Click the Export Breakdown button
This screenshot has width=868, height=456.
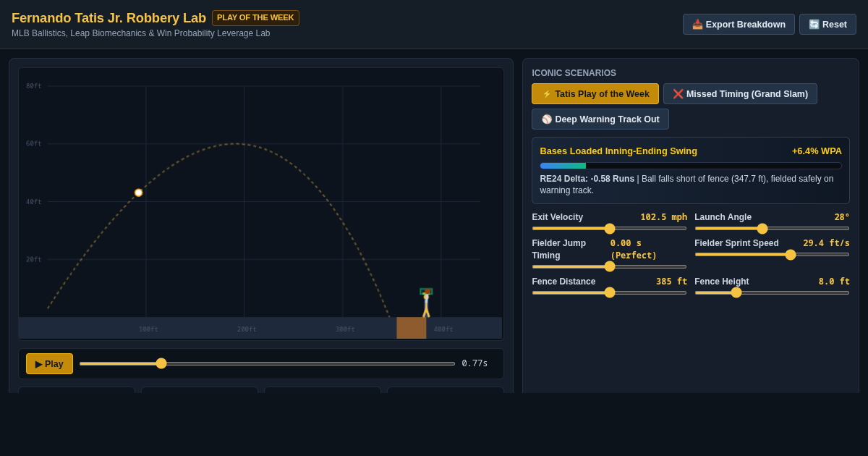click(x=739, y=24)
